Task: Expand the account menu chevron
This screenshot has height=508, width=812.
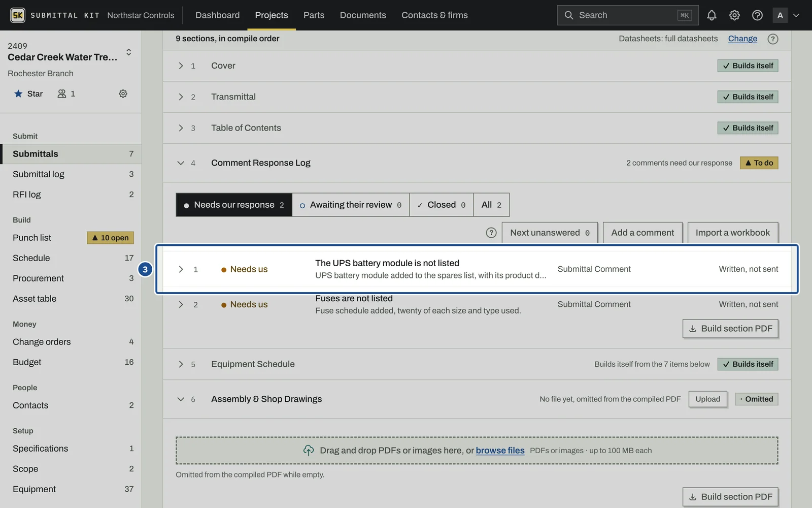Action: pyautogui.click(x=796, y=15)
